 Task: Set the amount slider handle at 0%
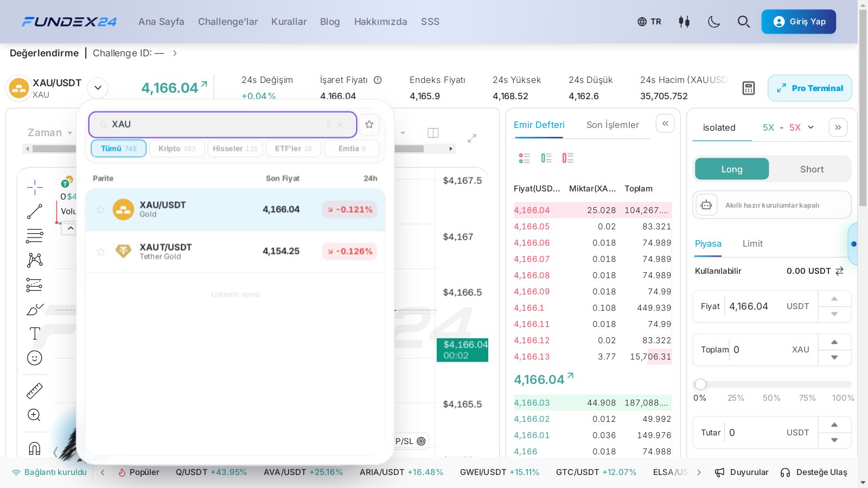700,384
